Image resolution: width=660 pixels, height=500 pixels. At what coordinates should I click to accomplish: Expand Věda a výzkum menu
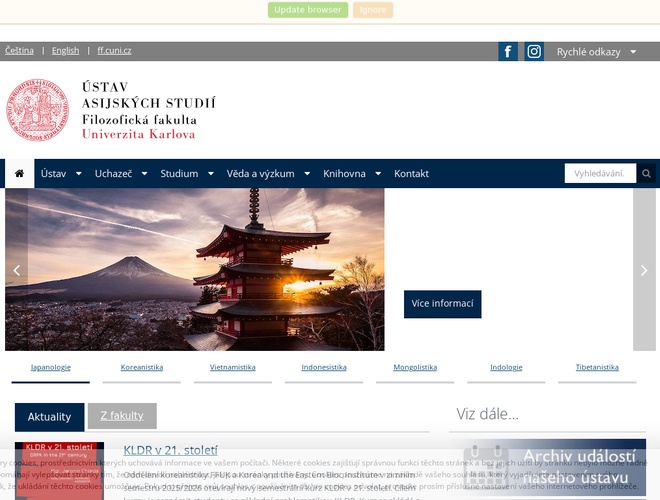pos(267,173)
